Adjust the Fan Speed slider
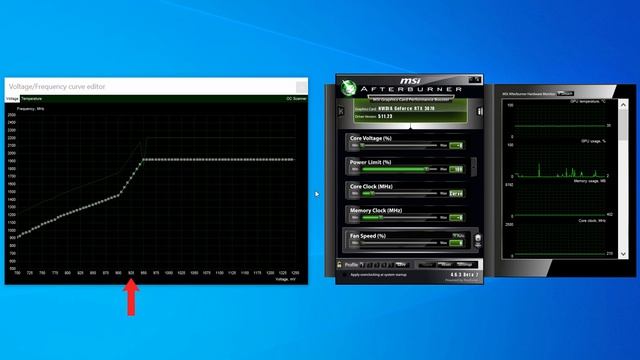Viewport: 640px width, 360px height. pyautogui.click(x=400, y=243)
